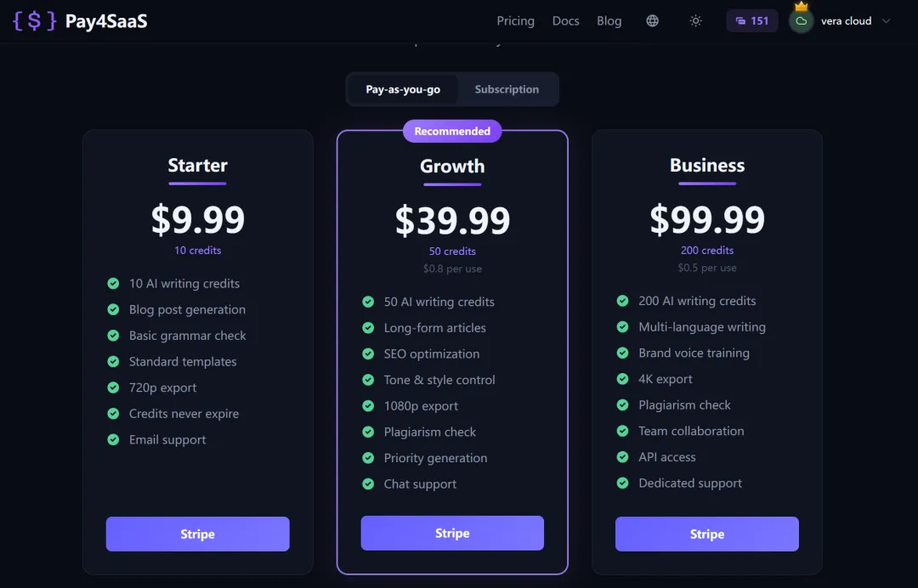Switch billing to Subscription
918x588 pixels.
coord(507,89)
